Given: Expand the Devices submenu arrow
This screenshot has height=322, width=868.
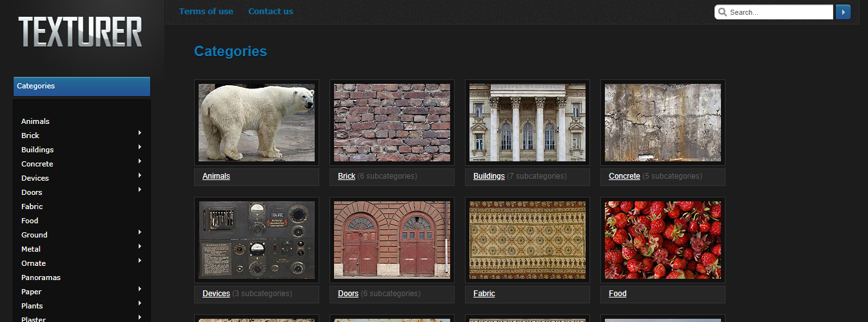Looking at the screenshot, I should coord(140,176).
